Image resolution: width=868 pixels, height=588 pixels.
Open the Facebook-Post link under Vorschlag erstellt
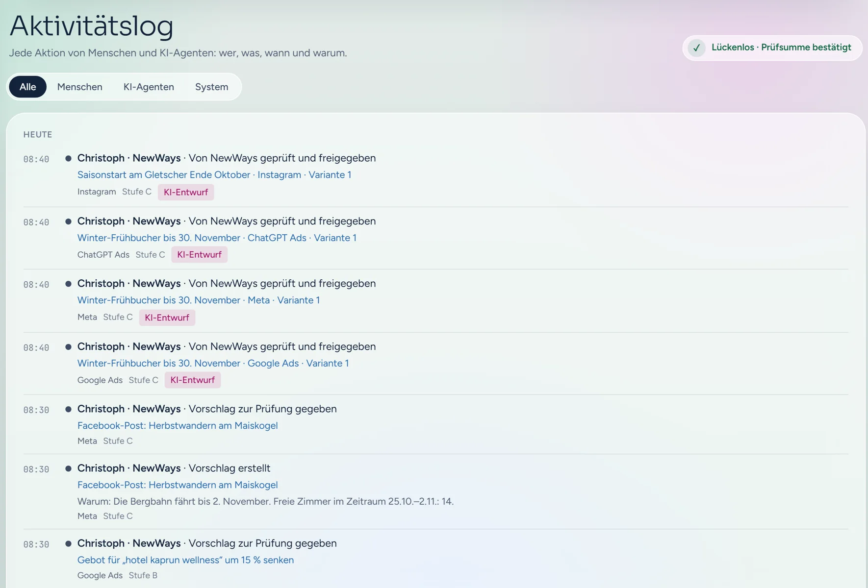[178, 485]
